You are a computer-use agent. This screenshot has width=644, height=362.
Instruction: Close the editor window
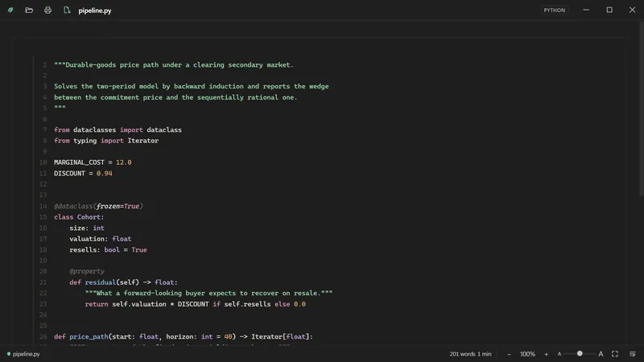point(633,10)
